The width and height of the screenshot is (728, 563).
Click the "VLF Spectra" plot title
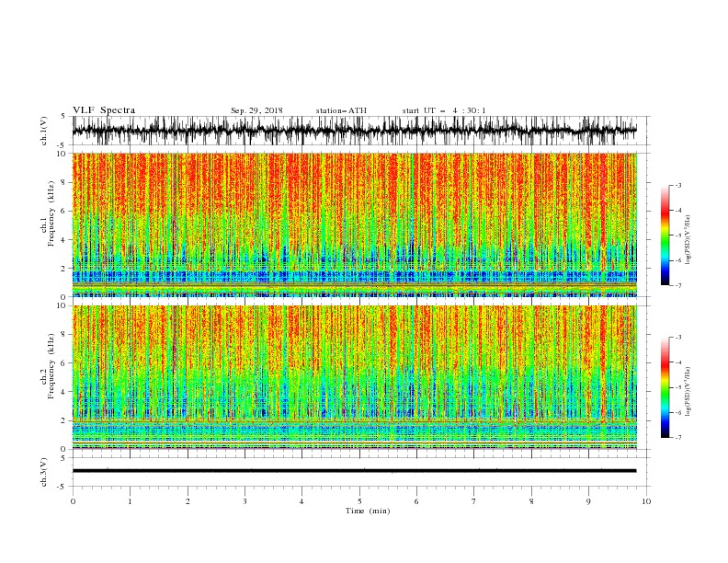pos(104,110)
